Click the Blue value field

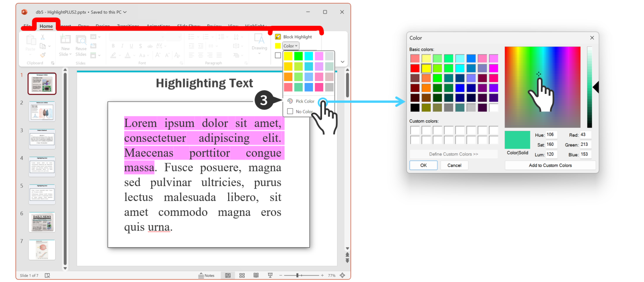[585, 154]
